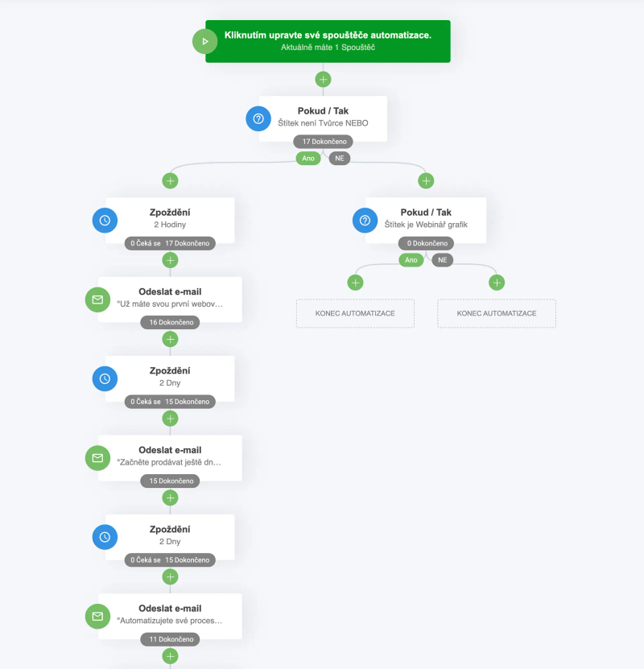Add a step below the 'Ano' branch of the first condition
644x669 pixels.
tap(170, 179)
